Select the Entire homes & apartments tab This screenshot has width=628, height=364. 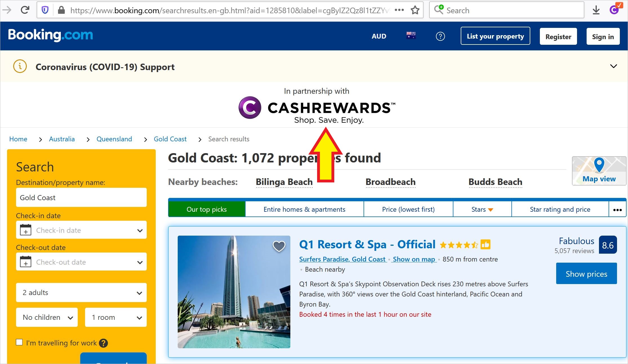(x=304, y=209)
